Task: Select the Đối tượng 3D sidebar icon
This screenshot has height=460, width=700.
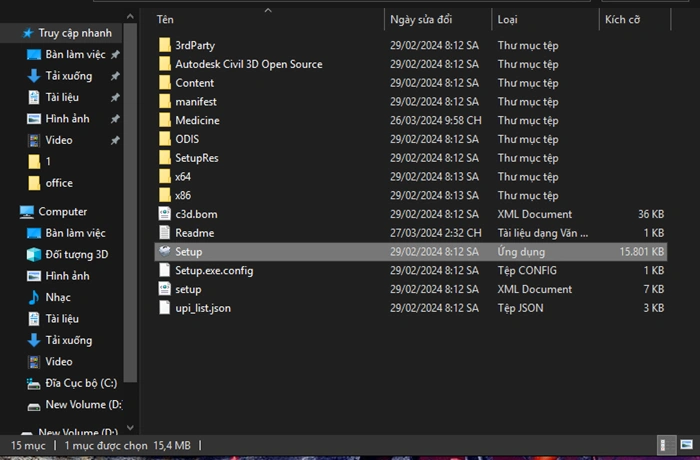Action: (x=34, y=254)
